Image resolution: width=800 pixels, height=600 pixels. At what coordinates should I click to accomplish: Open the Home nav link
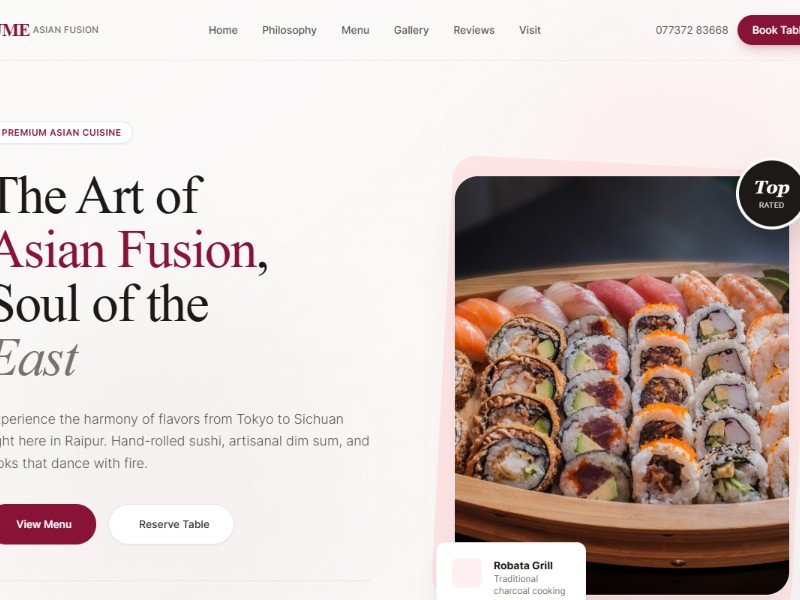coord(223,30)
